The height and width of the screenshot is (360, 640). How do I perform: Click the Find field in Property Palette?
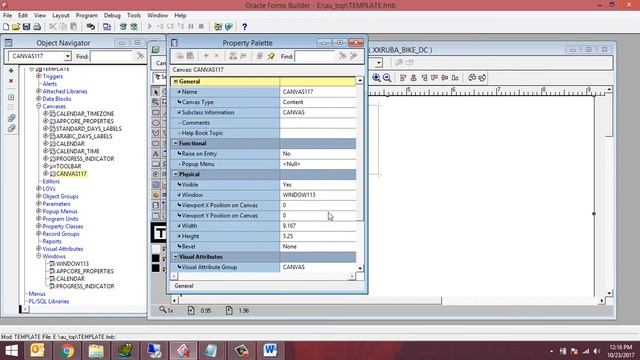coord(315,56)
